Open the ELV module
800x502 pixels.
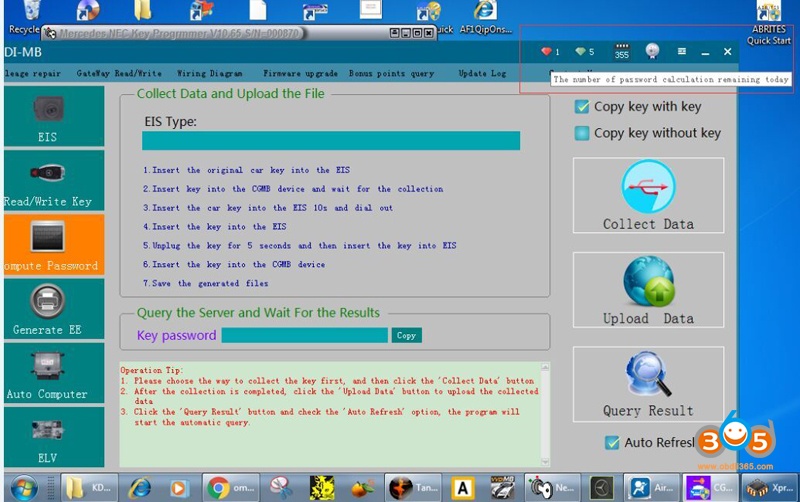54,437
